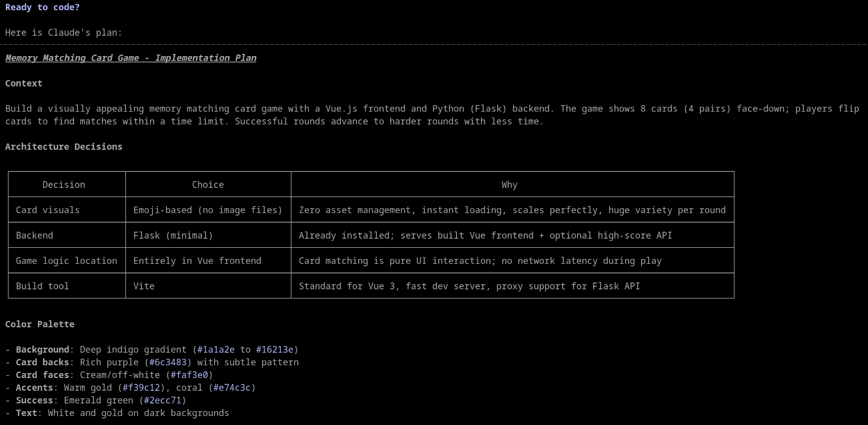
Task: Click the Memory Matching Card Game plan title
Action: (131, 58)
